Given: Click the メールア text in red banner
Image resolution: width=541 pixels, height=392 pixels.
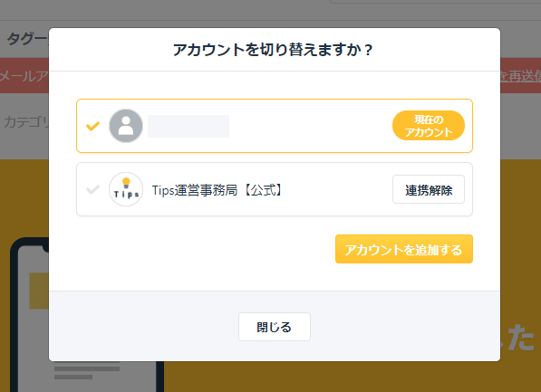Looking at the screenshot, I should 24,76.
